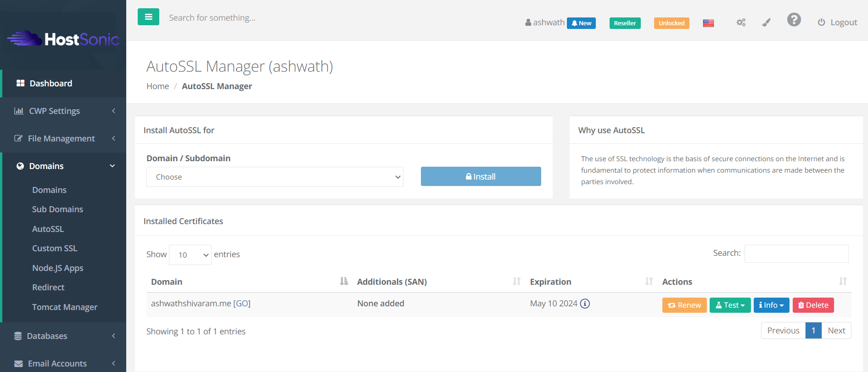Image resolution: width=868 pixels, height=372 pixels.
Task: Click the red Delete button
Action: point(813,305)
